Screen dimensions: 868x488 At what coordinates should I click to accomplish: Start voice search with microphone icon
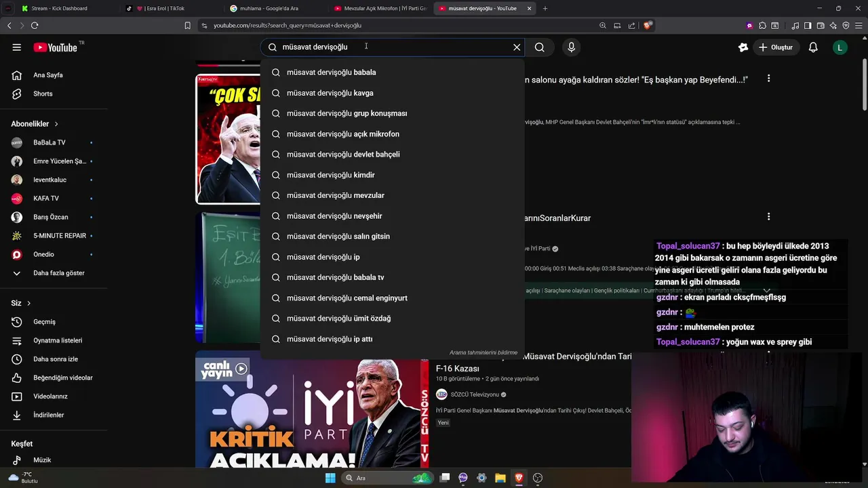click(571, 47)
